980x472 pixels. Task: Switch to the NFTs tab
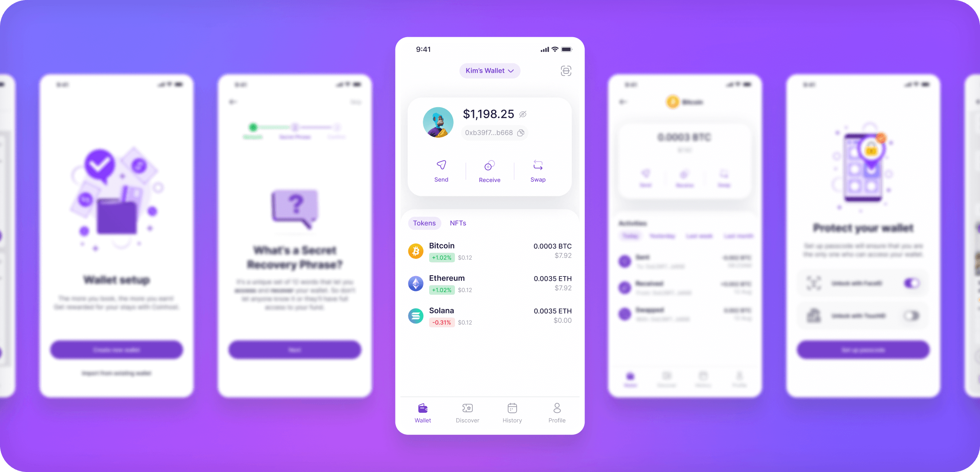coord(459,222)
